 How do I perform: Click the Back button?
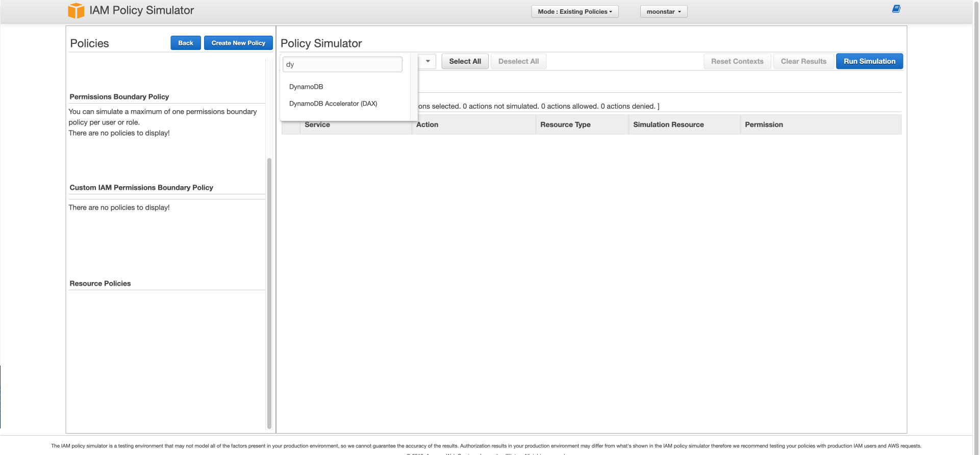pos(186,43)
